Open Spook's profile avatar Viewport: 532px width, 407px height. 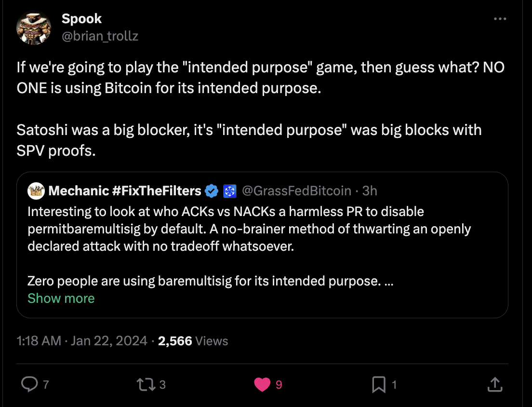pyautogui.click(x=34, y=27)
